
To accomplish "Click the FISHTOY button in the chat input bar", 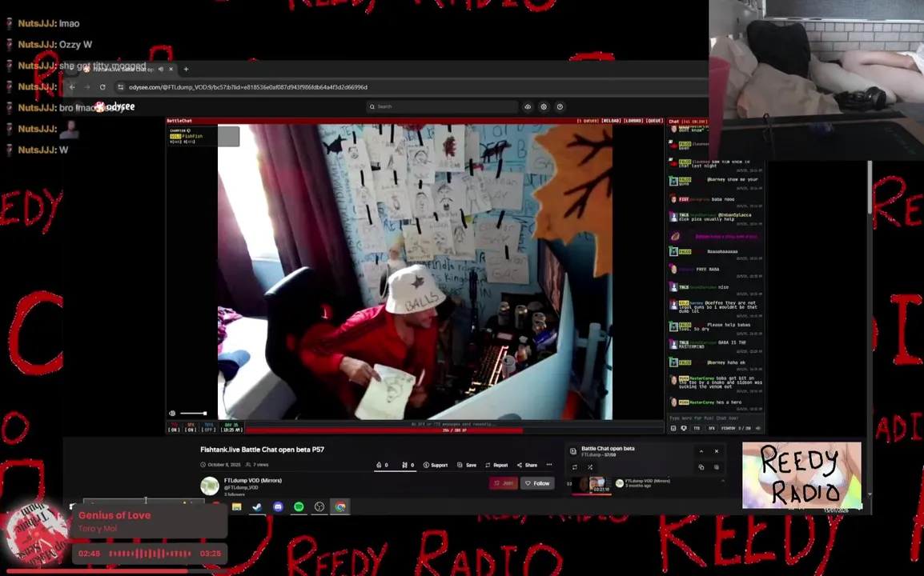I will point(729,428).
